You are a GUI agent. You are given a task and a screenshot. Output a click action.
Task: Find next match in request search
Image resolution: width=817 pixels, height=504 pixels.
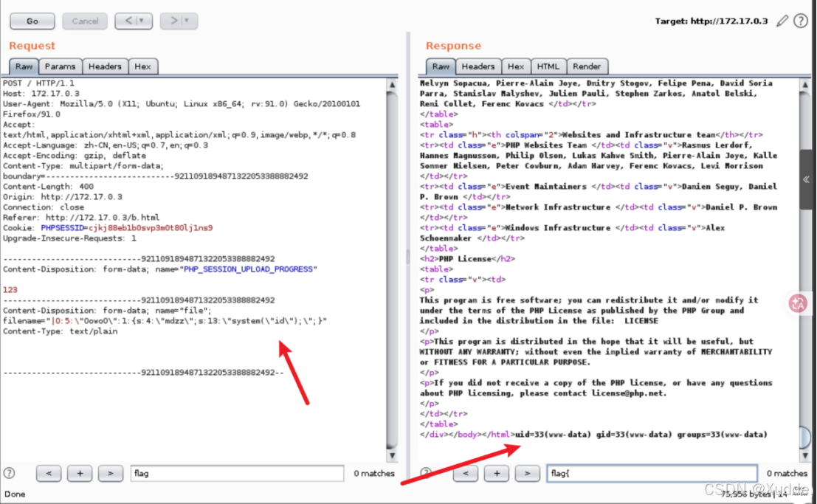pos(111,473)
